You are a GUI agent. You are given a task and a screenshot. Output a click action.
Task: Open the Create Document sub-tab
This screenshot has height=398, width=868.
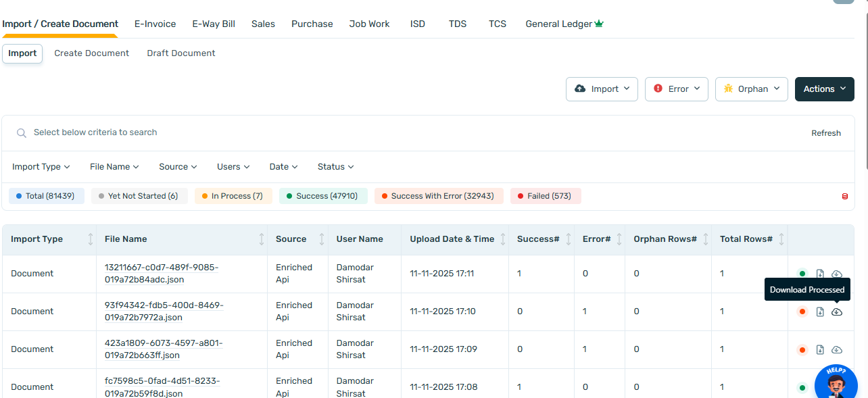pos(91,53)
